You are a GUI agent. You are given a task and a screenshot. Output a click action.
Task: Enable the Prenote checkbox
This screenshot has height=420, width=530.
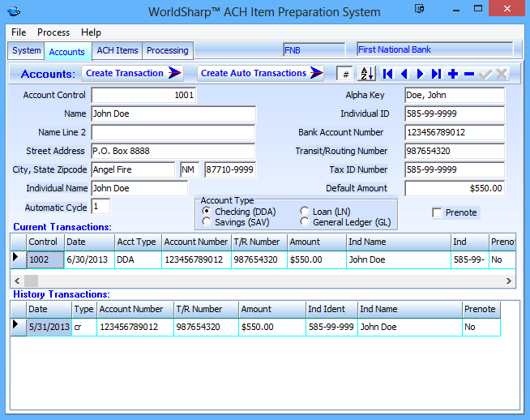point(438,212)
